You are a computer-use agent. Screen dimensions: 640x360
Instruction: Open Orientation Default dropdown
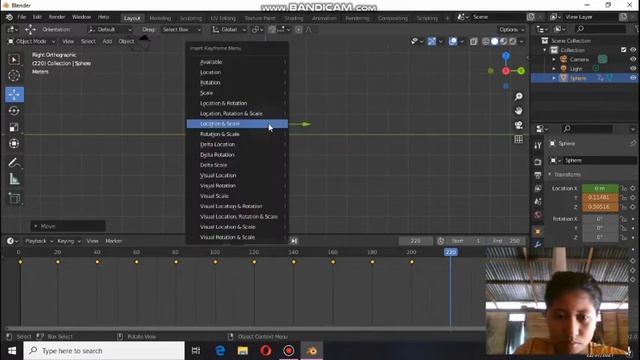point(110,29)
